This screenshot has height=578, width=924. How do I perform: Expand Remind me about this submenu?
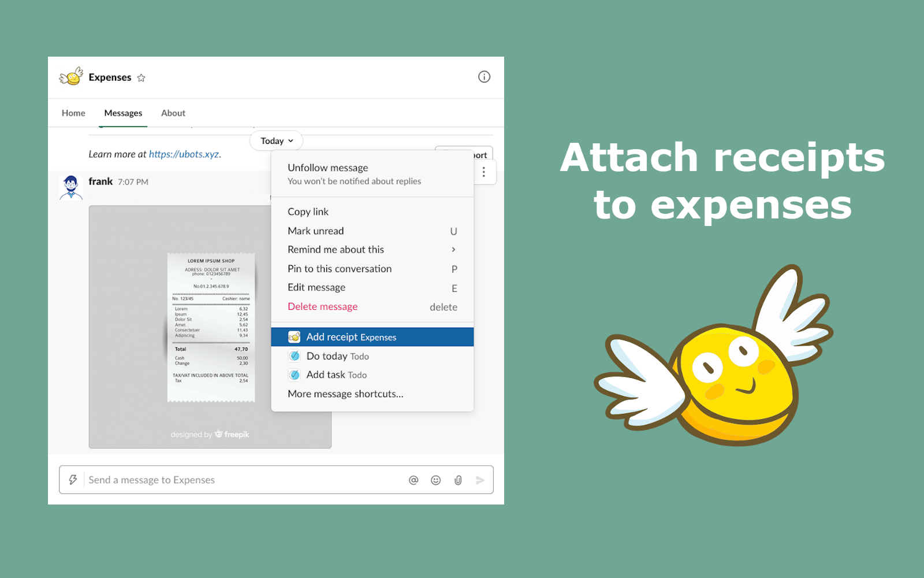(372, 250)
